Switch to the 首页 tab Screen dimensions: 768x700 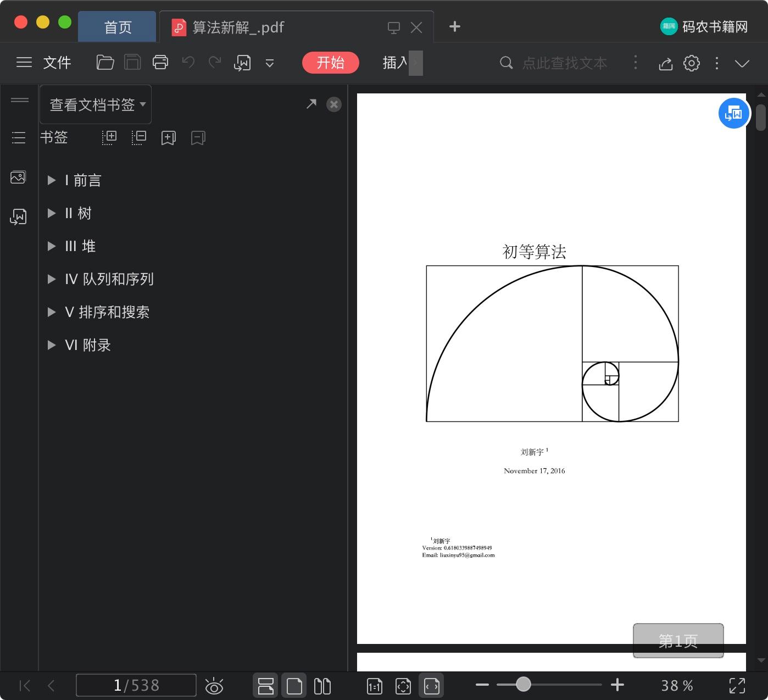[x=118, y=27]
